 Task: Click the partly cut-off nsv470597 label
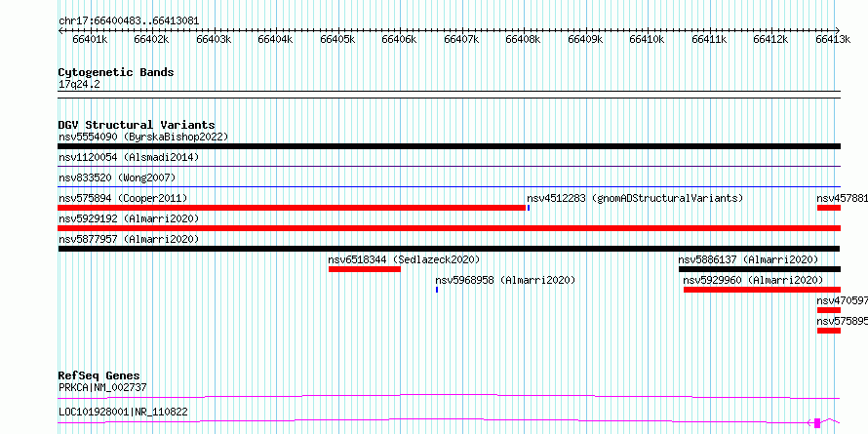(843, 300)
